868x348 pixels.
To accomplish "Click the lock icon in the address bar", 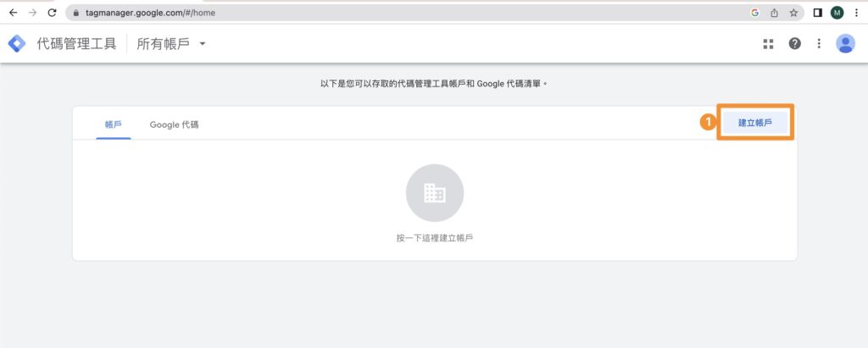I will click(76, 13).
